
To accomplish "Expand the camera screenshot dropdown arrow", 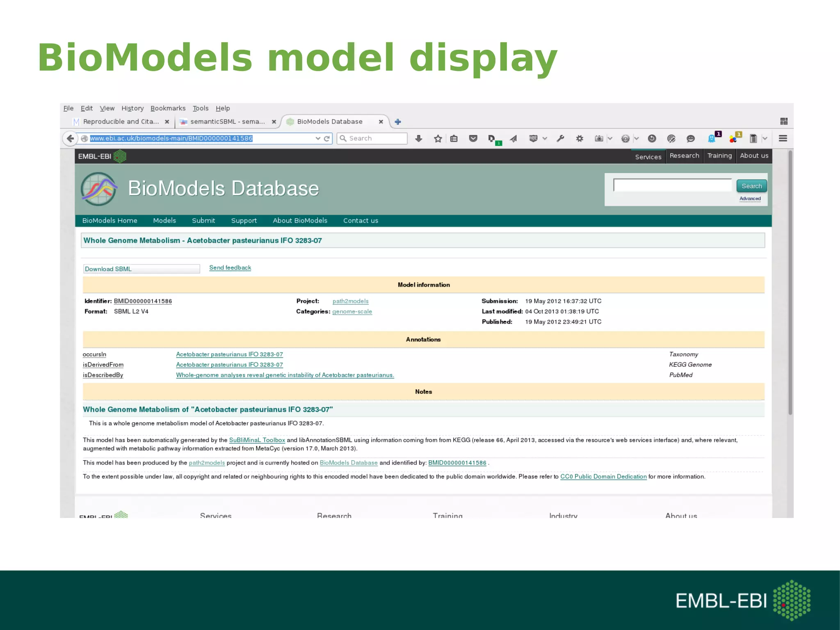I will pos(610,139).
